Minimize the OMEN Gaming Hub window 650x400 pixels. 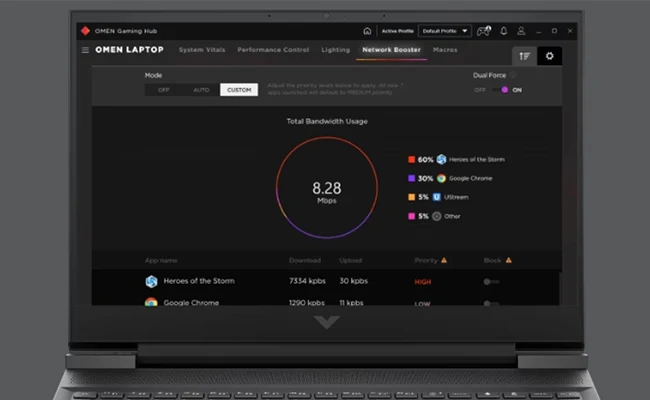(538, 31)
